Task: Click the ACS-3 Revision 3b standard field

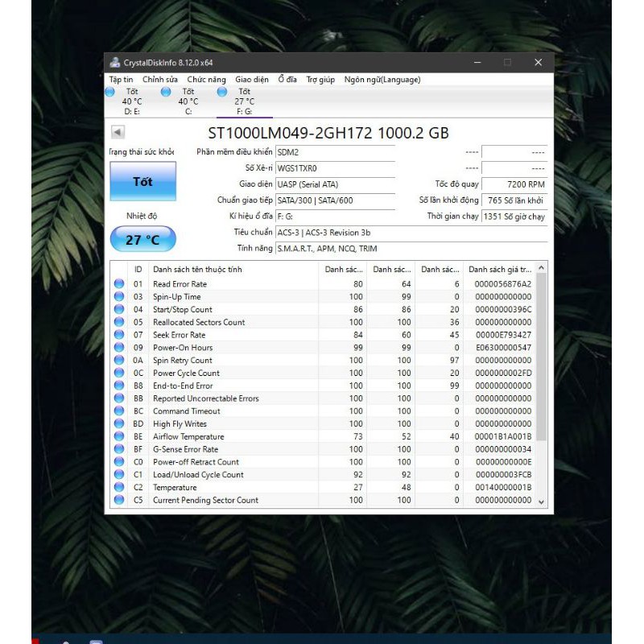Action: [x=411, y=233]
